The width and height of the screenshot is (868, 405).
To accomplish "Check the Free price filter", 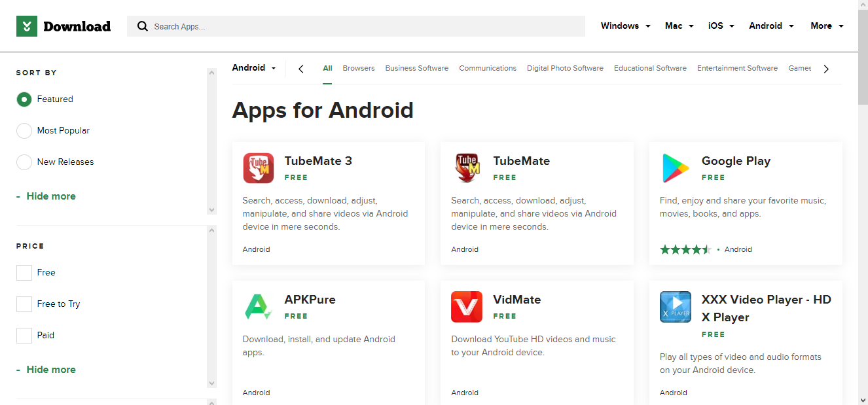I will click(x=24, y=273).
